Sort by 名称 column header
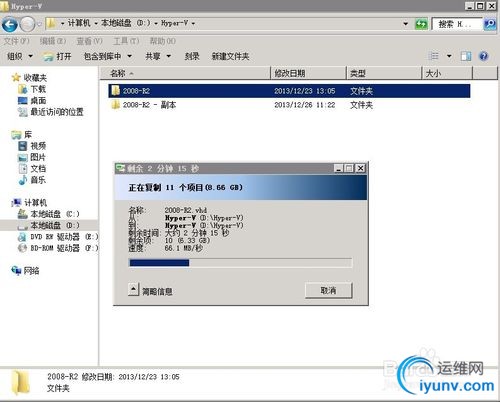Image resolution: width=500 pixels, height=402 pixels. pos(186,73)
